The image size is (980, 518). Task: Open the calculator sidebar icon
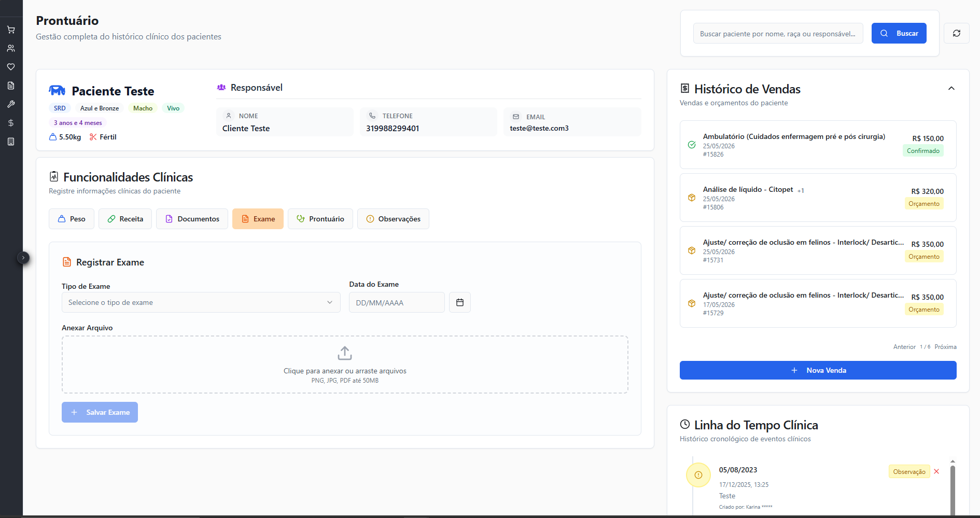click(11, 142)
